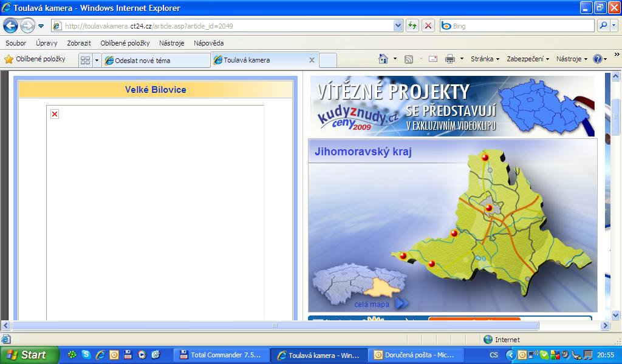Image resolution: width=622 pixels, height=364 pixels.
Task: Open the Soubor menu
Action: 16,43
